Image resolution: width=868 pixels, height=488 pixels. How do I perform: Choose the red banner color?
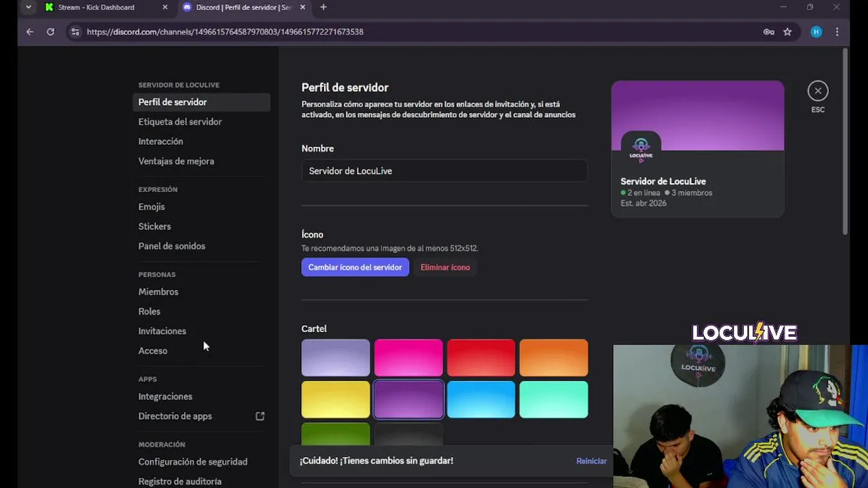[x=481, y=358]
